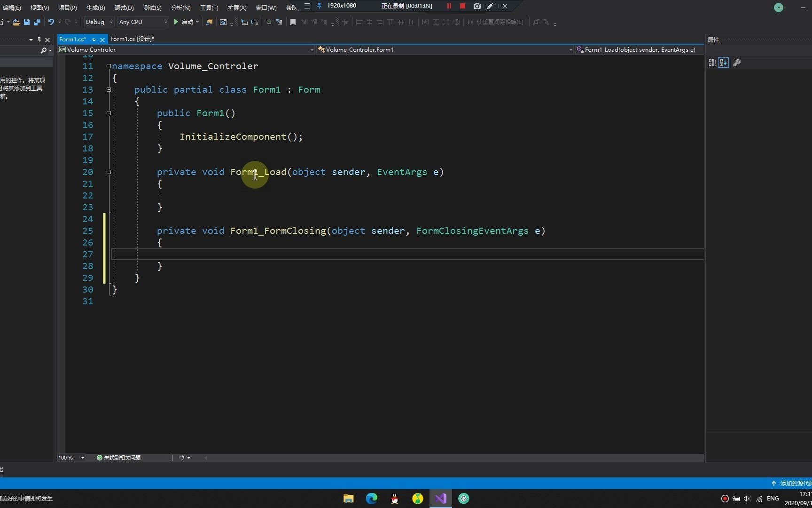Show properties categorized in 属性 panel
812x508 pixels.
click(712, 63)
